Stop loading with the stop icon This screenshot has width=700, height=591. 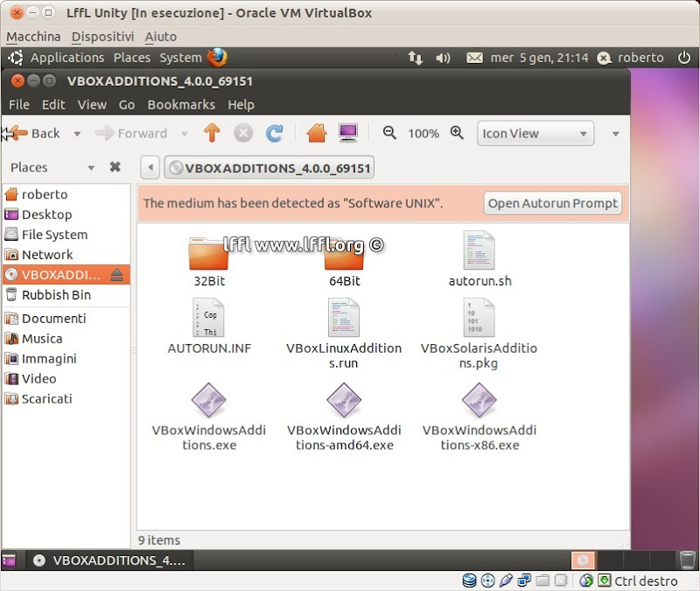pos(243,133)
